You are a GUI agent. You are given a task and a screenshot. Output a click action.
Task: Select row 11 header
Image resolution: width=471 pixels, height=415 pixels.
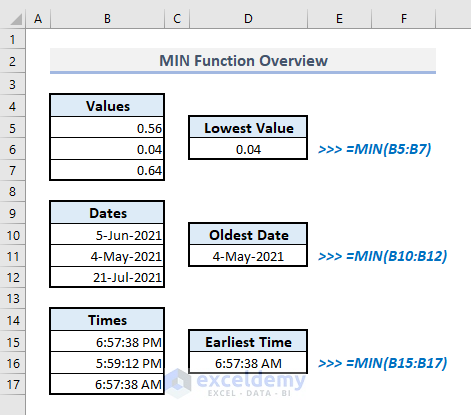(x=13, y=256)
